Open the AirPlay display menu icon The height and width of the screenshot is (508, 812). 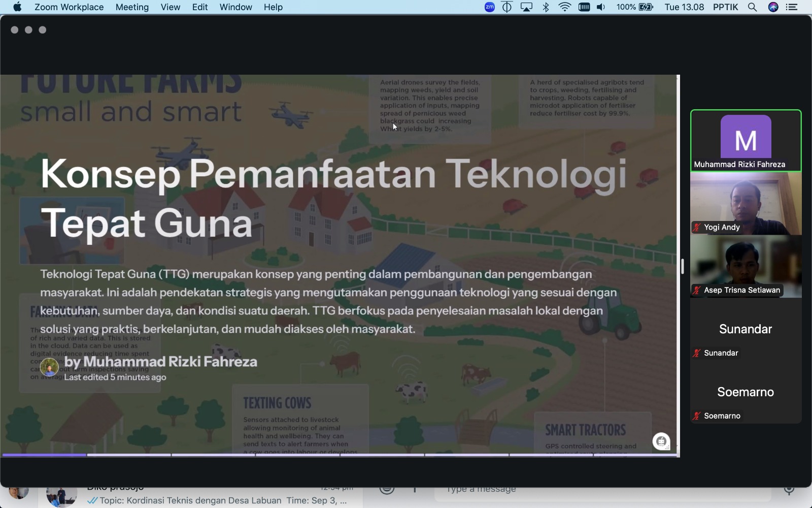coord(526,7)
